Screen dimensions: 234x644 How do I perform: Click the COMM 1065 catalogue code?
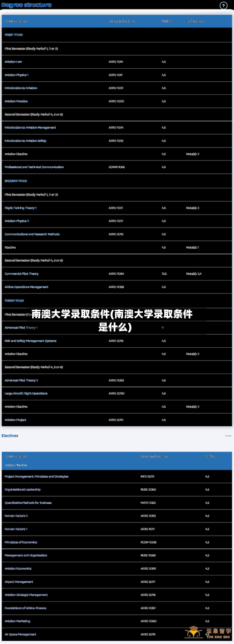117,167
